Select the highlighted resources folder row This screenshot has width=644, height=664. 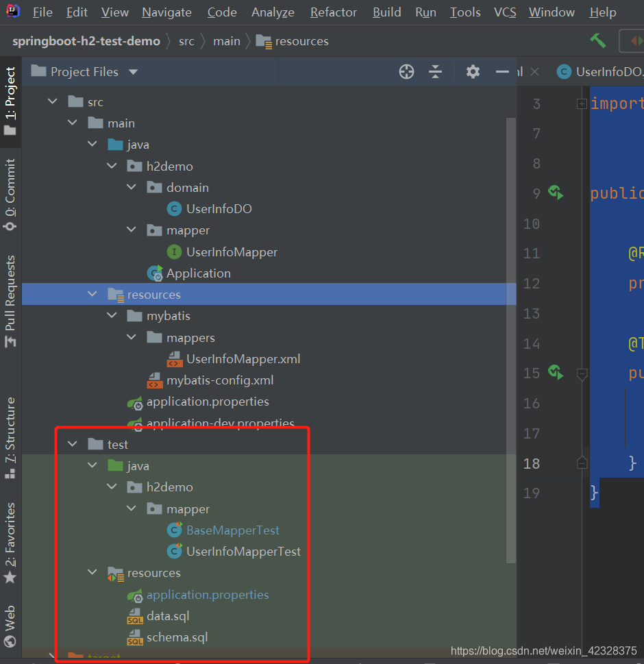pos(269,294)
